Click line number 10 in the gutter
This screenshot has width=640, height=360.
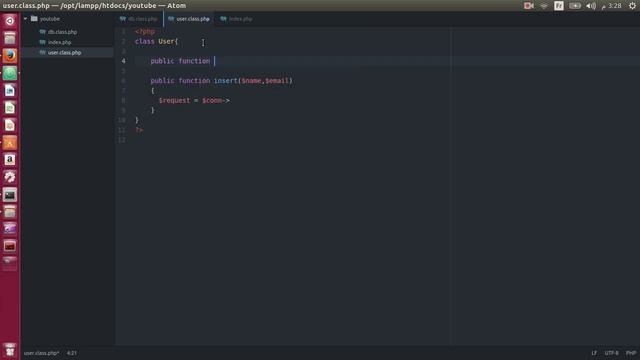point(122,120)
